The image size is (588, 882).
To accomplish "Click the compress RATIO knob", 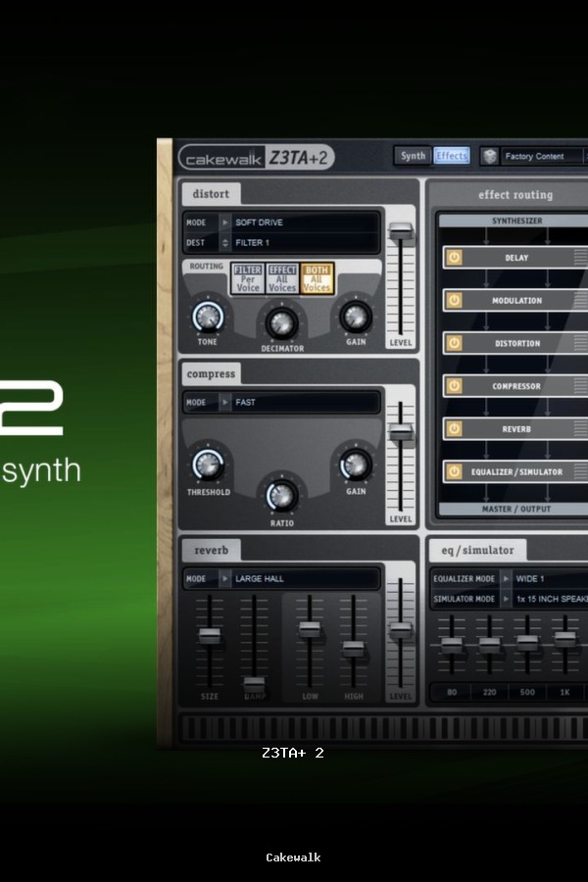I will click(x=281, y=496).
